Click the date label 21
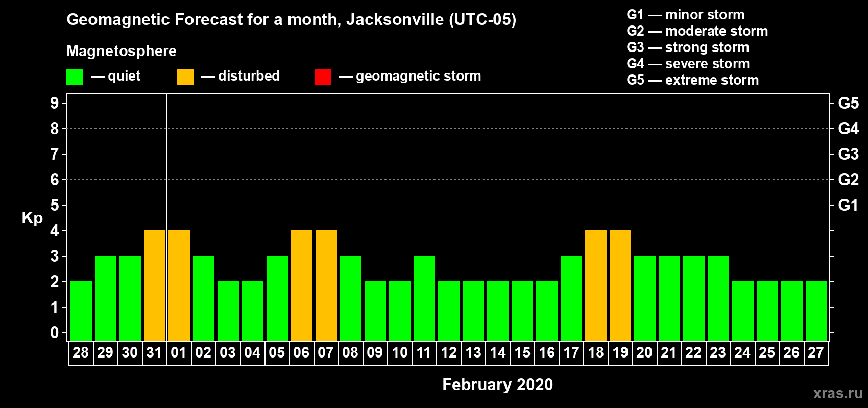Image resolution: width=868 pixels, height=408 pixels. tap(669, 352)
